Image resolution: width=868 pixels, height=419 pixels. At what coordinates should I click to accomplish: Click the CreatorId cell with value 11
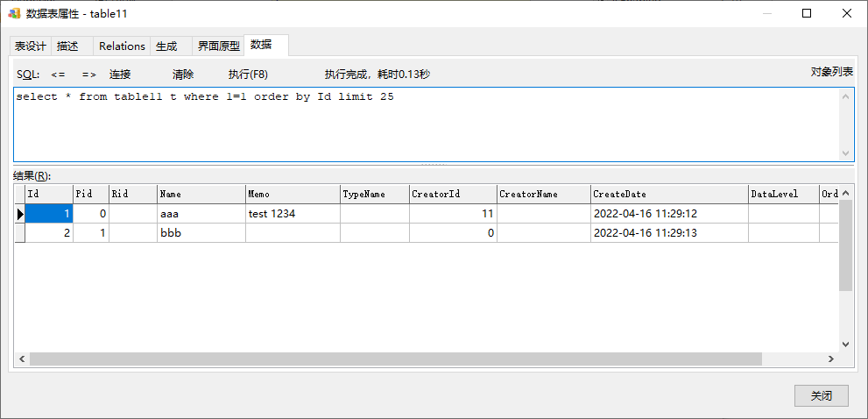pos(454,214)
